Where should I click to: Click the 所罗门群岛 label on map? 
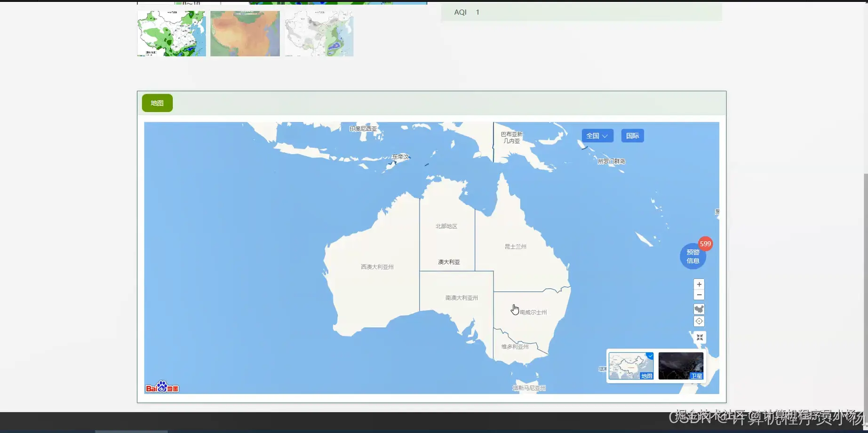point(611,161)
